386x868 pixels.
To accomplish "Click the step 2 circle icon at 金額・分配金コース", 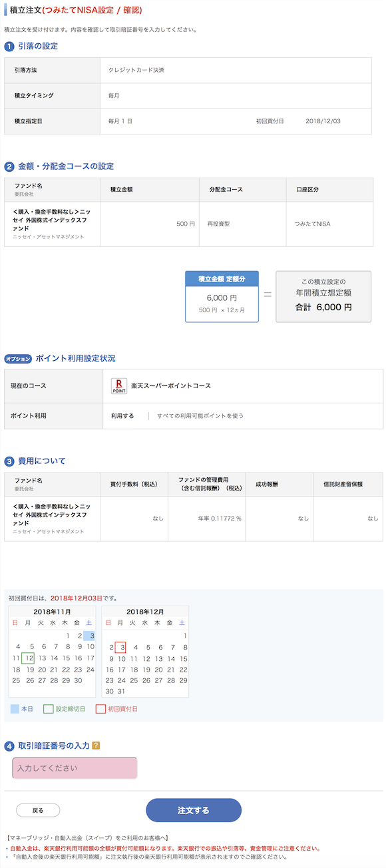I will pyautogui.click(x=9, y=166).
